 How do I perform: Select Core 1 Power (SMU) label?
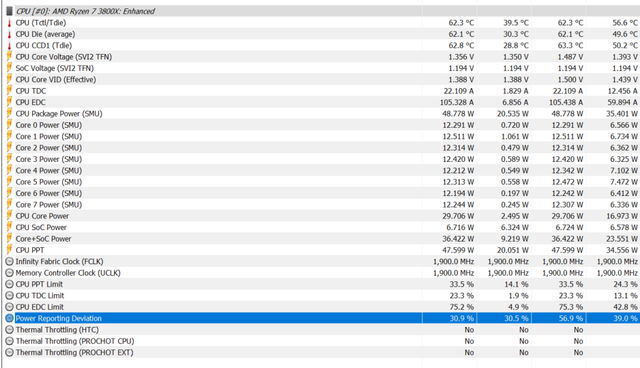[x=49, y=137]
